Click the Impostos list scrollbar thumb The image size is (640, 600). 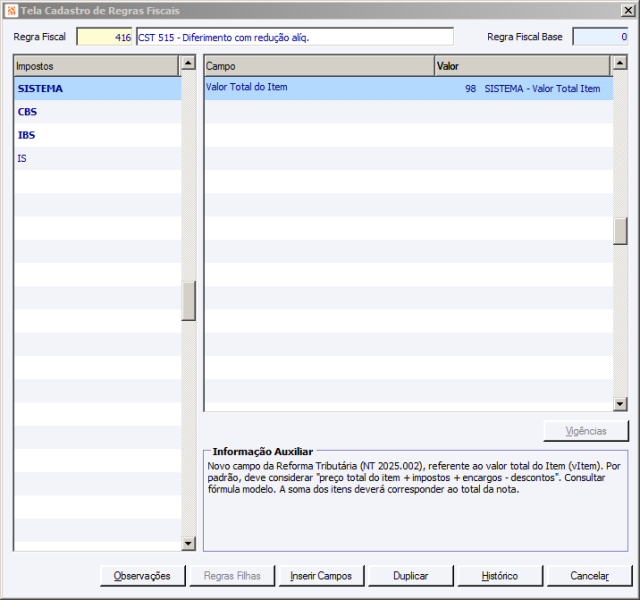coord(188,301)
